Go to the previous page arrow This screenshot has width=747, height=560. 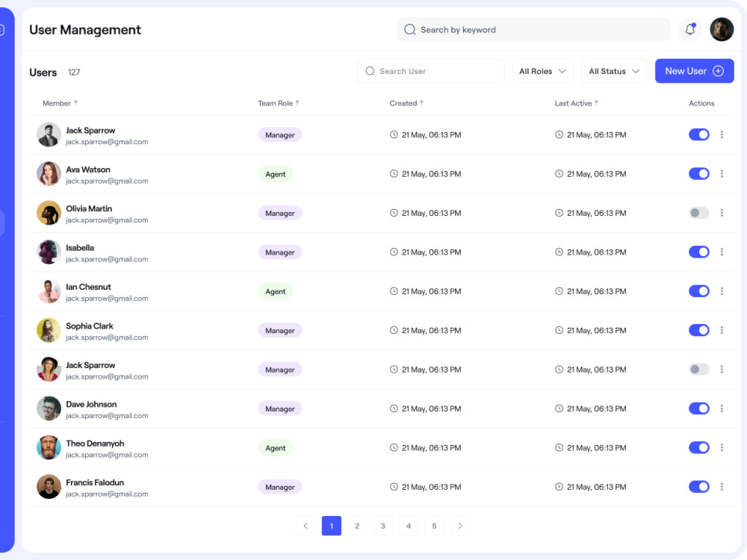pyautogui.click(x=306, y=526)
